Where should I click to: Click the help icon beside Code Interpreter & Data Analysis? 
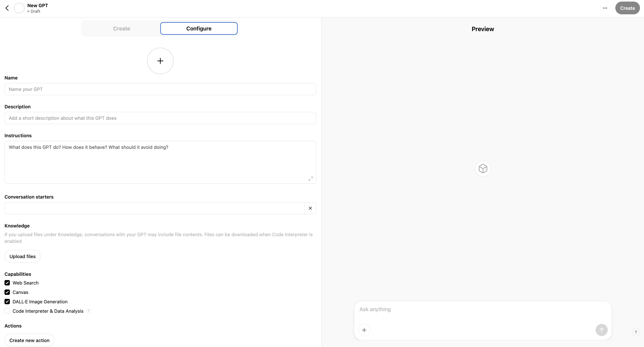(x=88, y=311)
